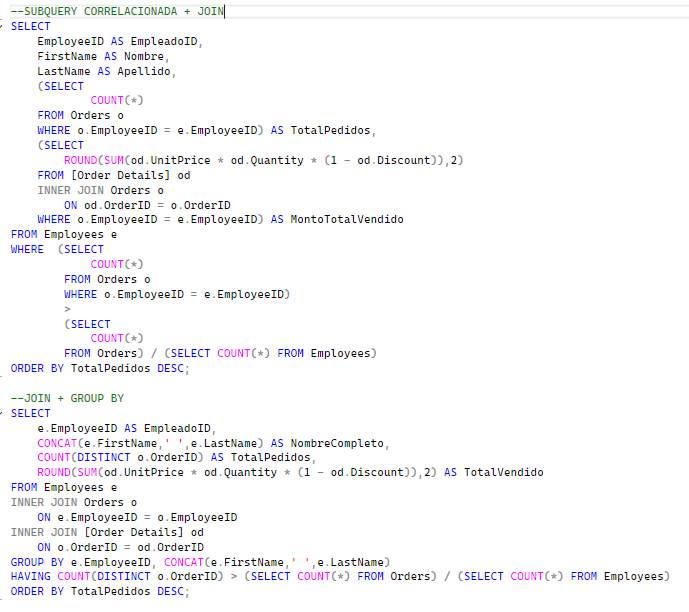Click the alias 'Apellido,'
Viewport: 689px width, 612px height.
click(x=146, y=71)
